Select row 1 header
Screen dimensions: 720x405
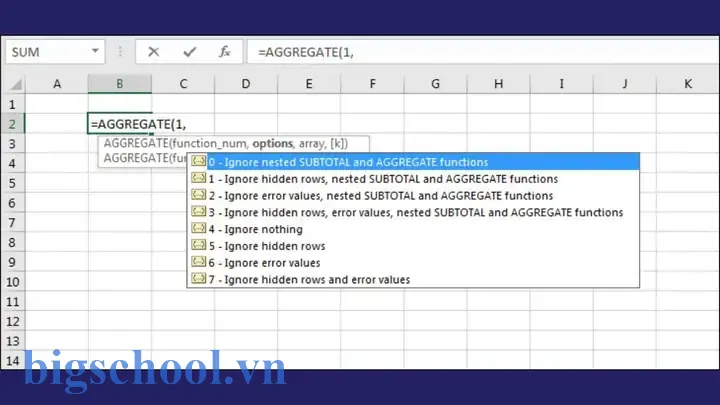tap(13, 104)
